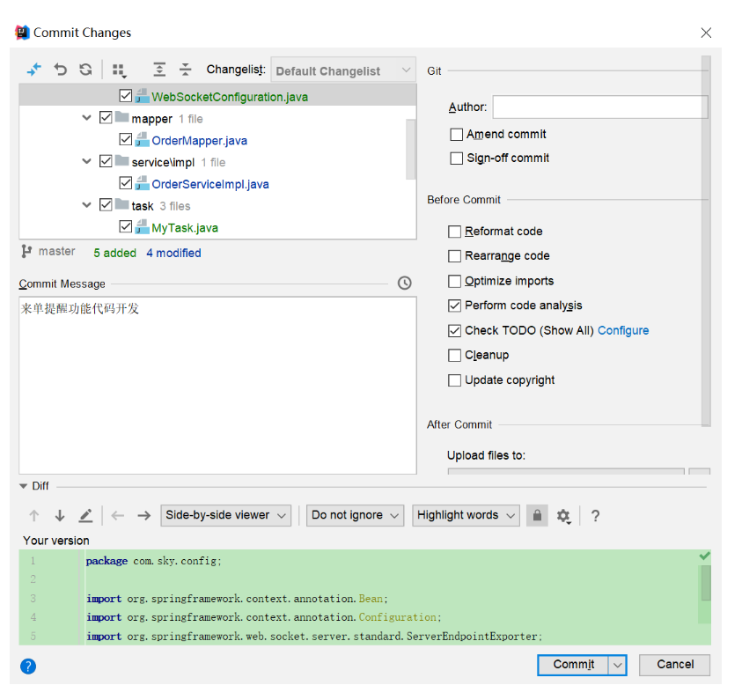
Task: Select OrderMapper.java file name
Action: click(x=199, y=141)
